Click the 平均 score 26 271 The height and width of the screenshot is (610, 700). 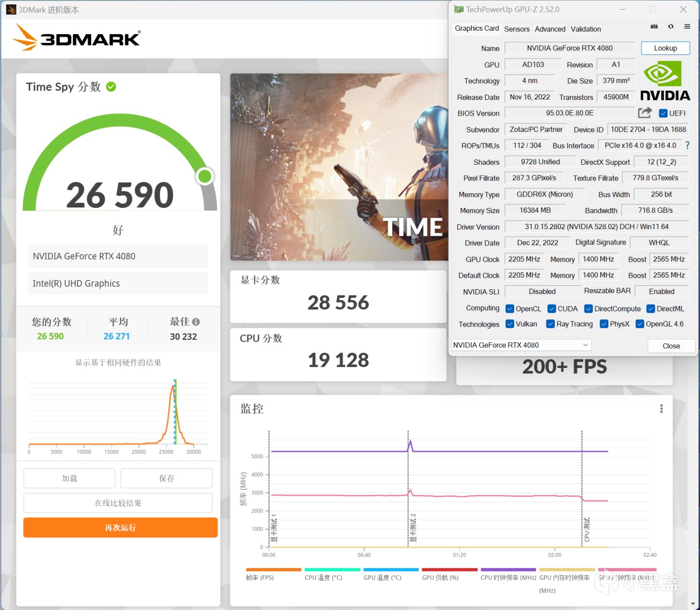(117, 336)
